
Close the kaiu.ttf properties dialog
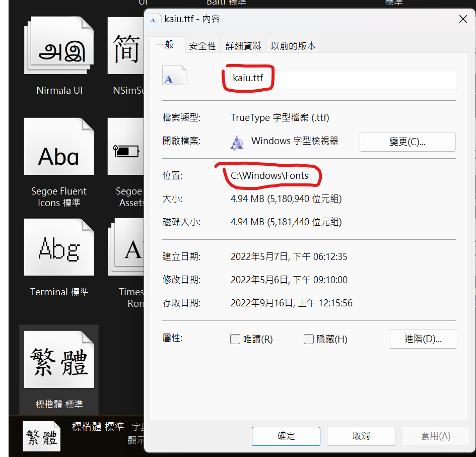click(x=463, y=19)
